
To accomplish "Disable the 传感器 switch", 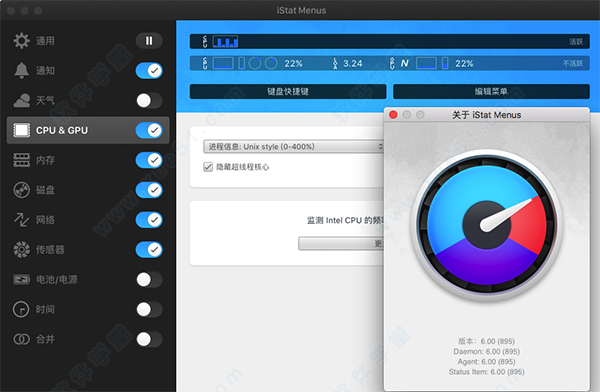I will 149,250.
